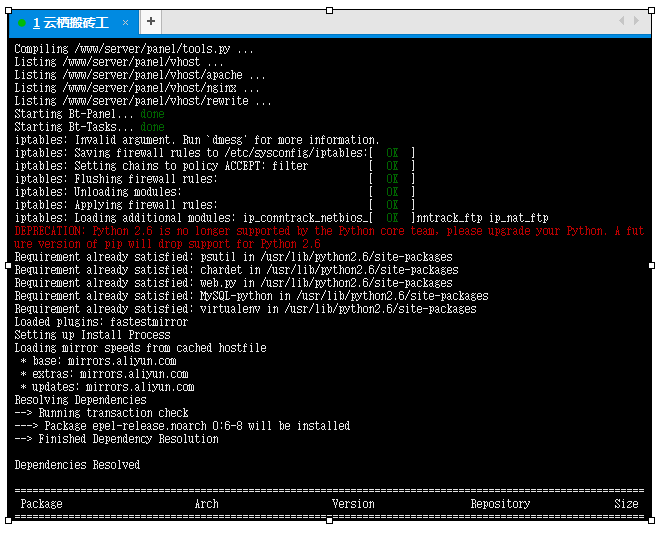The width and height of the screenshot is (660, 533).
Task: Click the bottom-center selection handle
Action: coord(331,520)
